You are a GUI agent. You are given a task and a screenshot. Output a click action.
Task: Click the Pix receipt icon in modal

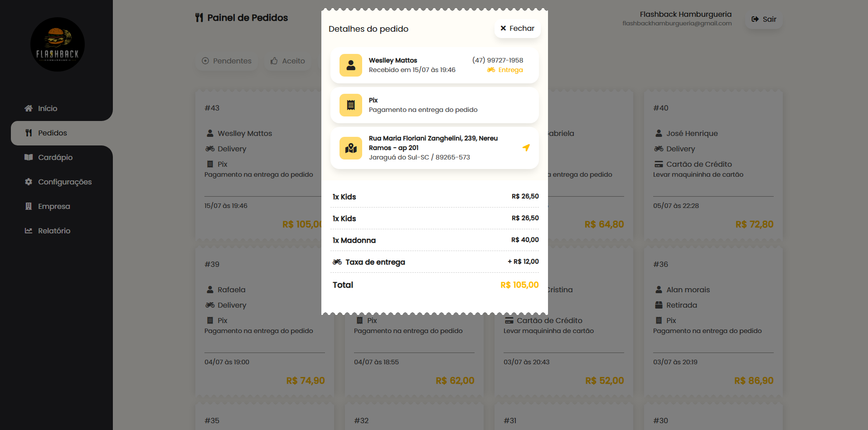click(x=350, y=105)
